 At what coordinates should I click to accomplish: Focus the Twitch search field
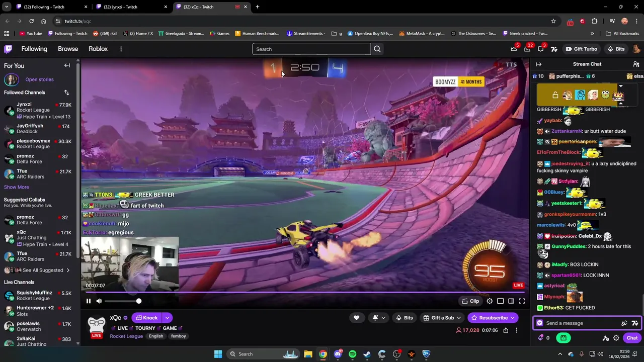(311, 49)
